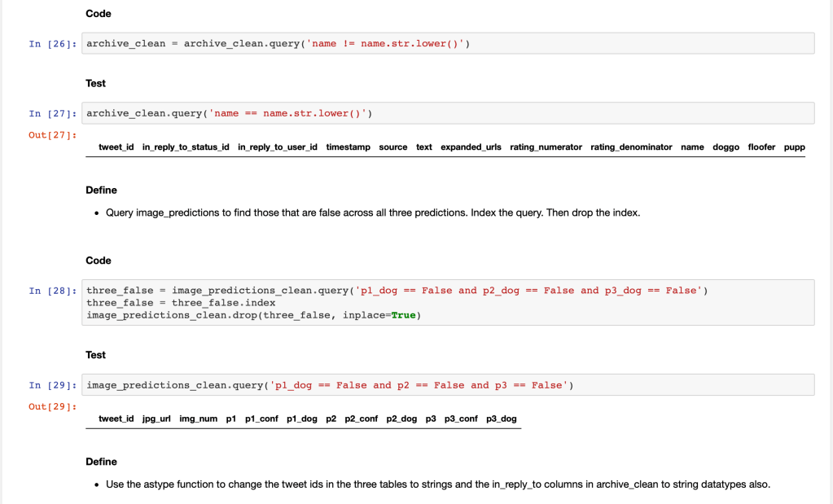This screenshot has width=833, height=504.
Task: Click the rating_numerator column header
Action: [x=546, y=147]
